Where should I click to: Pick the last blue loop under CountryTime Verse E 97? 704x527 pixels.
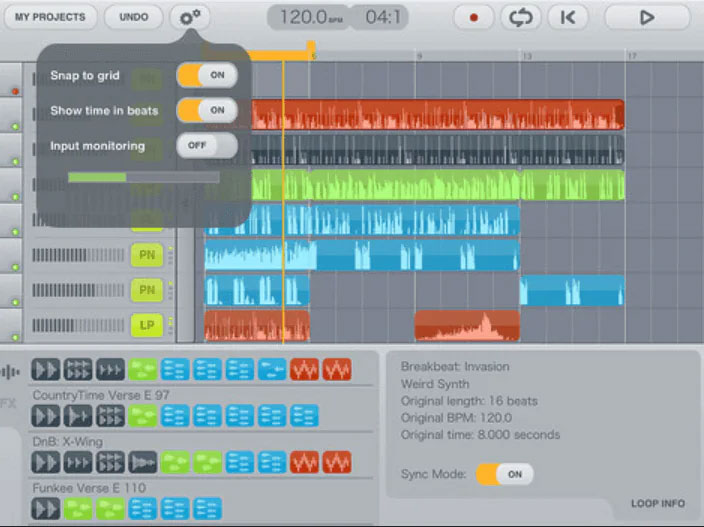[304, 416]
